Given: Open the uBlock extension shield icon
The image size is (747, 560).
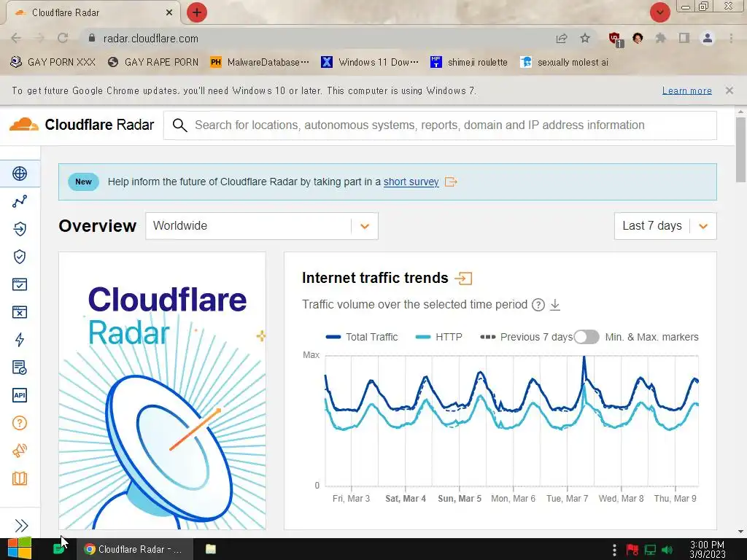Looking at the screenshot, I should click(616, 39).
